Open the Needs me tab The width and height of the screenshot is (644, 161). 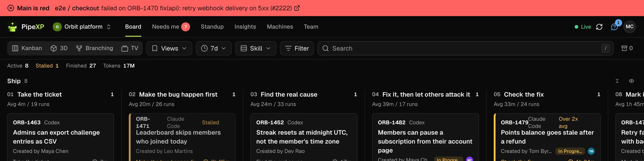pos(171,27)
